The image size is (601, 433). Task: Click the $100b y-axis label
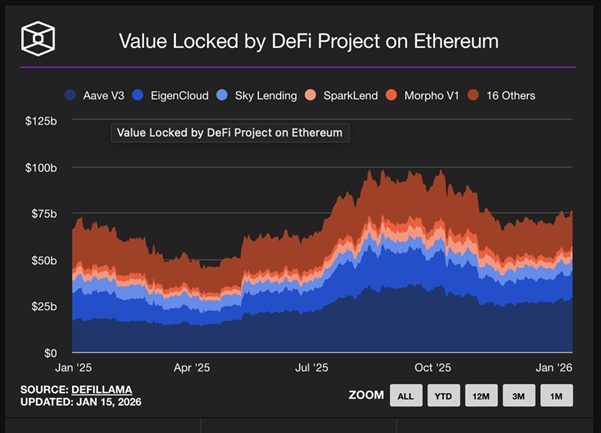[x=42, y=167]
